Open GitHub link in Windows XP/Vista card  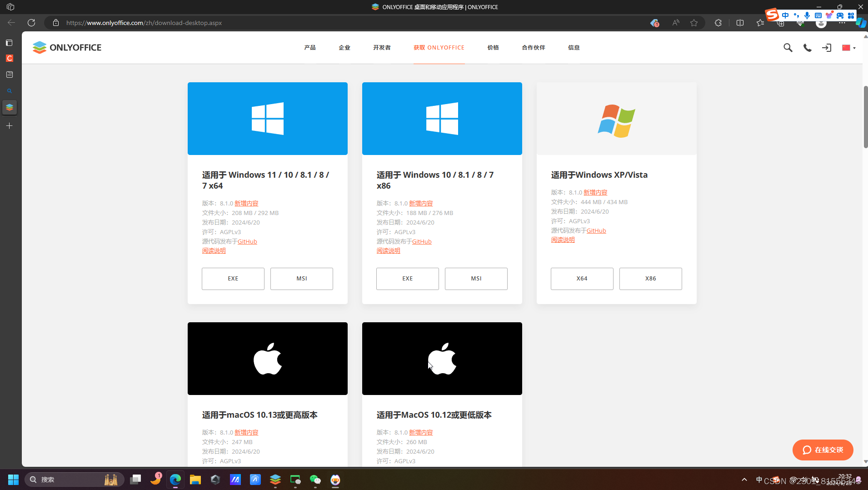click(x=596, y=230)
